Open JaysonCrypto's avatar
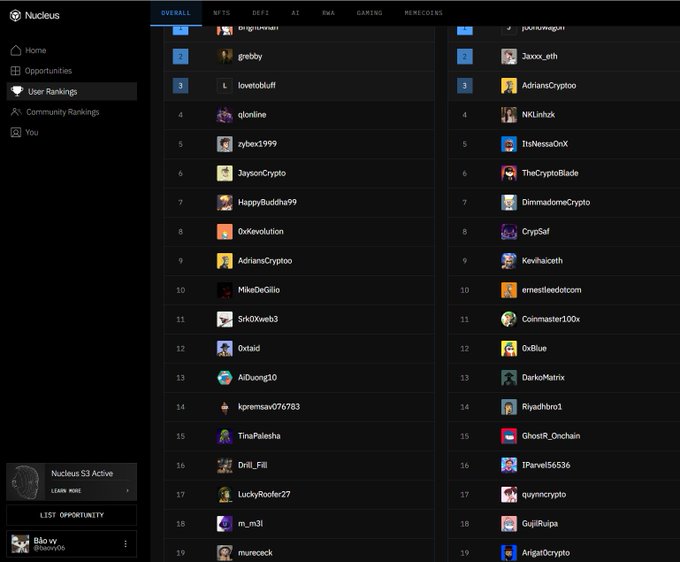 [x=225, y=173]
